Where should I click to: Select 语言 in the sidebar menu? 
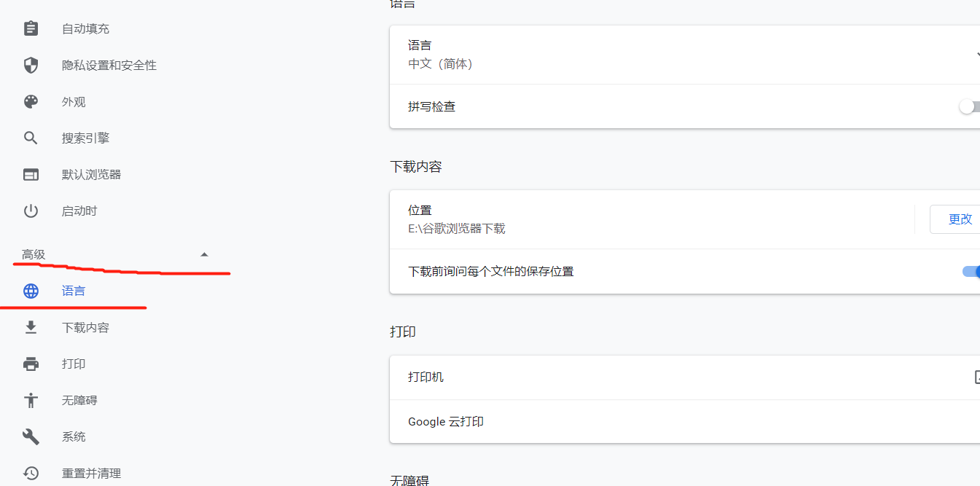pos(73,290)
